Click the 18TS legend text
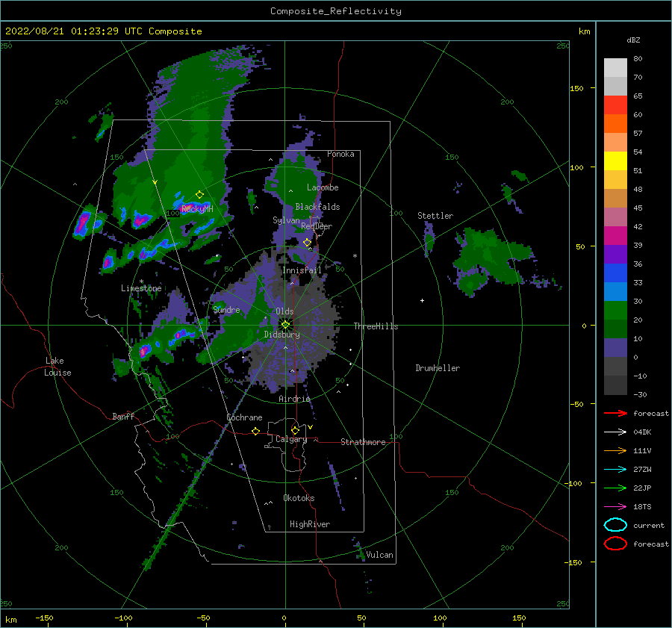 [x=642, y=506]
